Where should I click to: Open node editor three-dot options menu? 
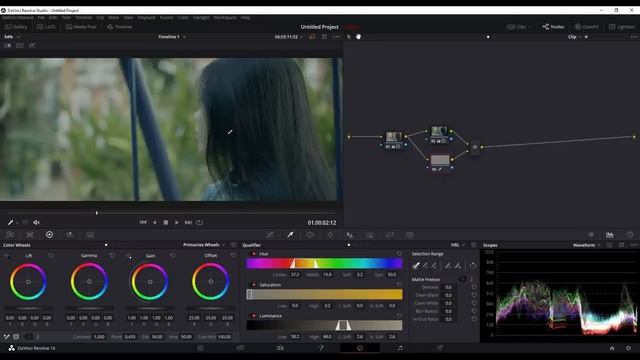pyautogui.click(x=633, y=37)
